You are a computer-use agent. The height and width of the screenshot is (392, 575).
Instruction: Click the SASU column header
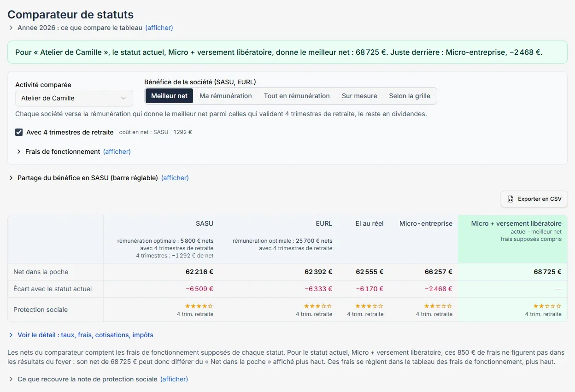pos(205,223)
